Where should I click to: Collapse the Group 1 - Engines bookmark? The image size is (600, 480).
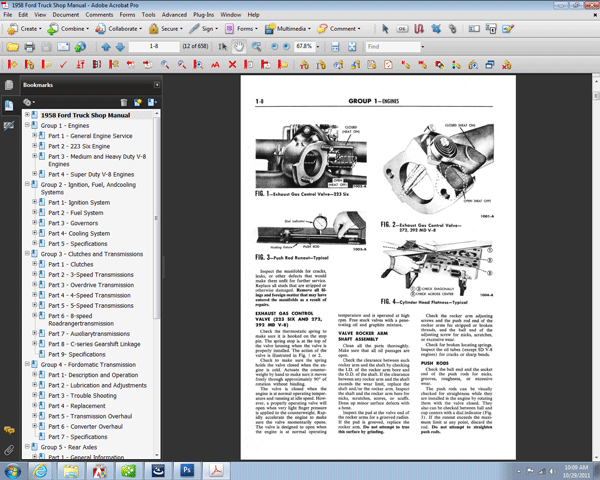click(27, 125)
